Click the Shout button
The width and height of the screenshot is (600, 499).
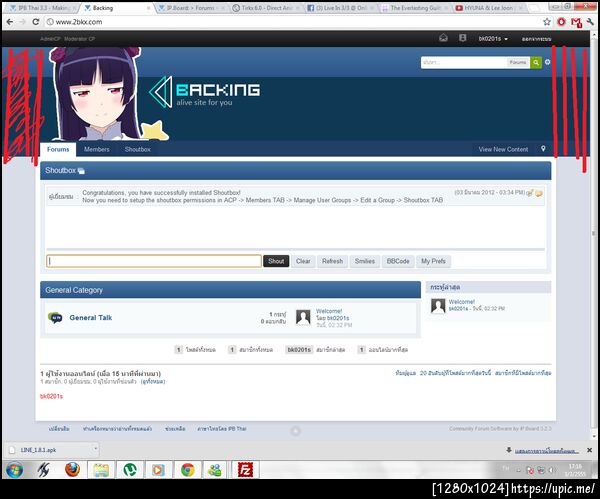pyautogui.click(x=276, y=261)
